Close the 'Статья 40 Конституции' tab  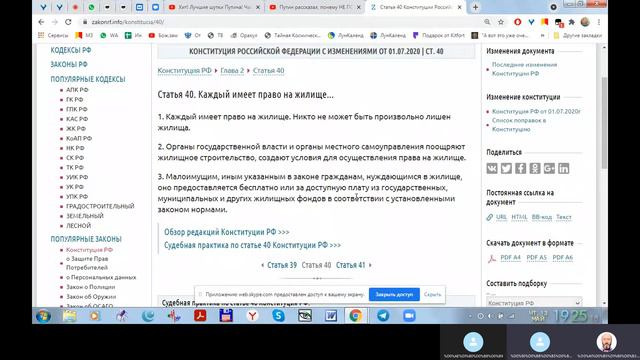point(459,7)
